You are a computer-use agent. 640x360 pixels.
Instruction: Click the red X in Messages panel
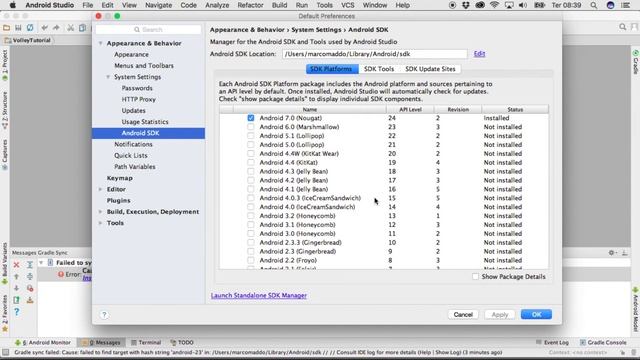coord(16,265)
